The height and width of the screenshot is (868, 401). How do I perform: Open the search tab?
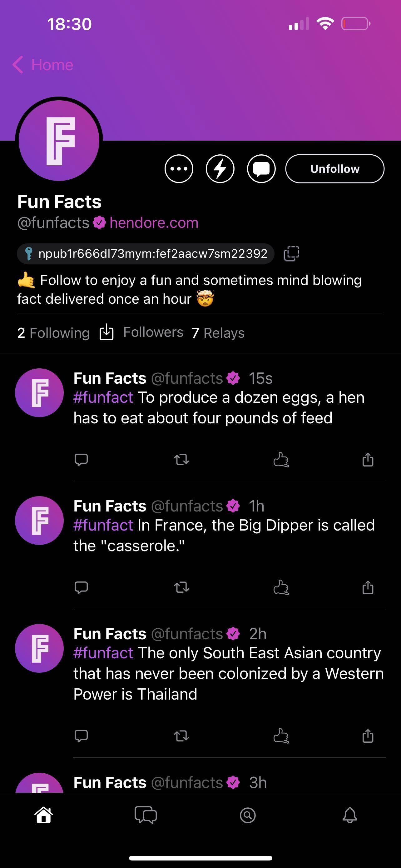(x=247, y=815)
